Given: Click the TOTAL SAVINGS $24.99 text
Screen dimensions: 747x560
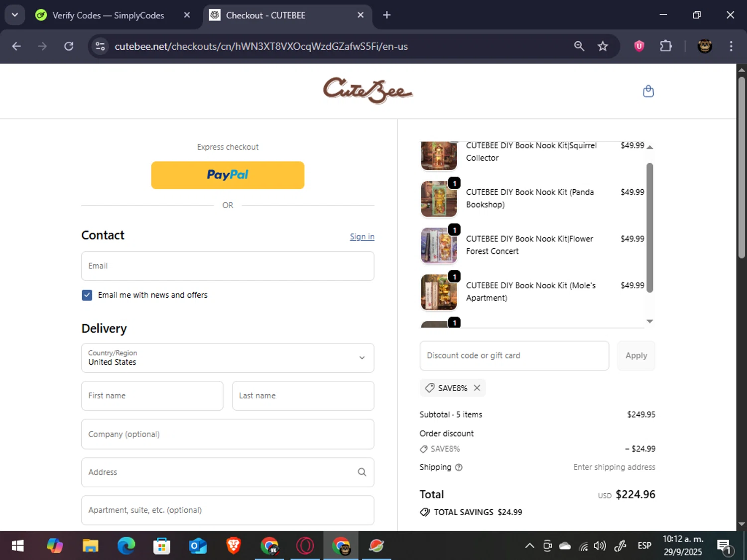Looking at the screenshot, I should tap(478, 512).
